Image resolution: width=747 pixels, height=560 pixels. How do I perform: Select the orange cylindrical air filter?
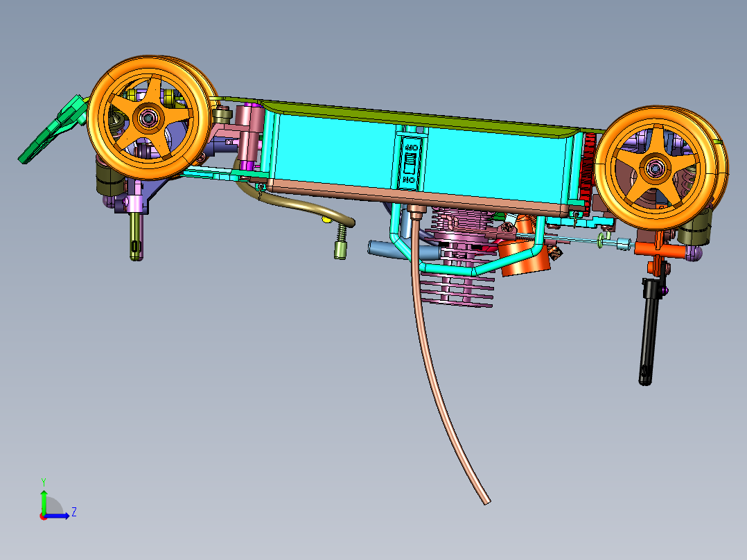point(524,259)
